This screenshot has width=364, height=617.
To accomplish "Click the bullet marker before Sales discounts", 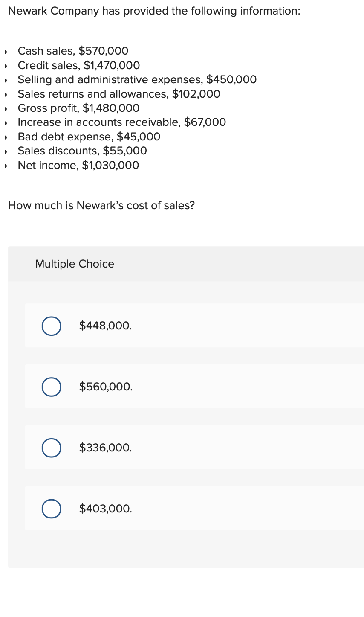I will (6, 151).
